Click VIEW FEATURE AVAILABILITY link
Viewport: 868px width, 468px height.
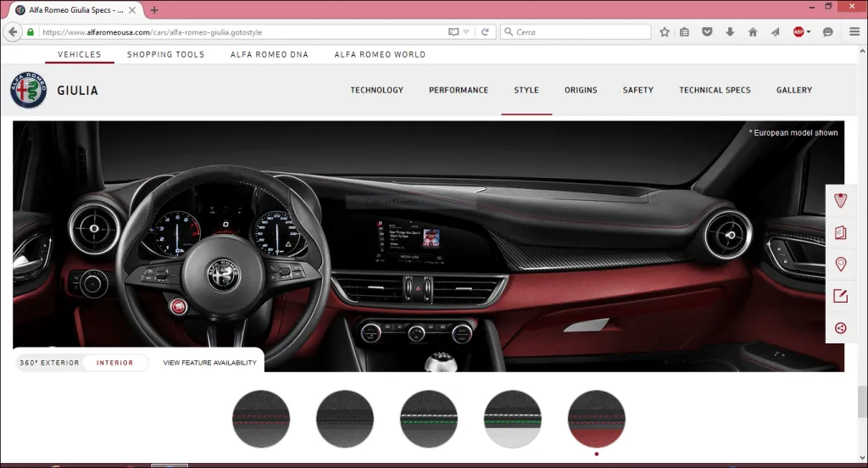tap(210, 363)
